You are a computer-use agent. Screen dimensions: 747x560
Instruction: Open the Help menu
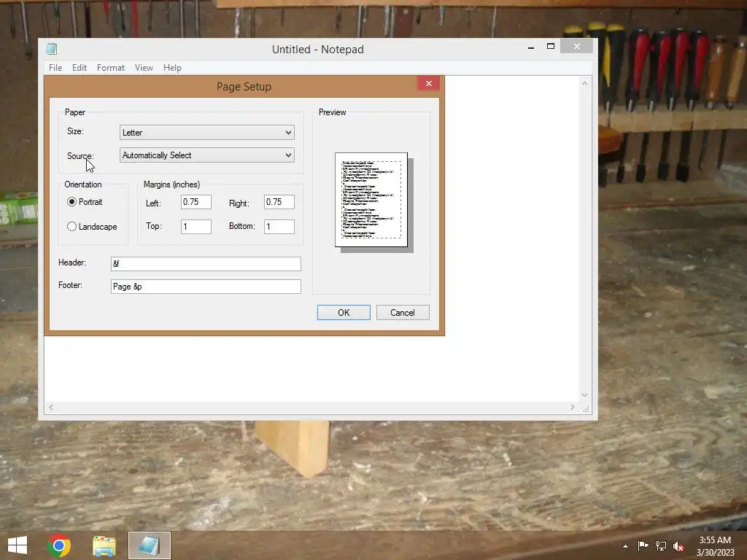coord(172,68)
